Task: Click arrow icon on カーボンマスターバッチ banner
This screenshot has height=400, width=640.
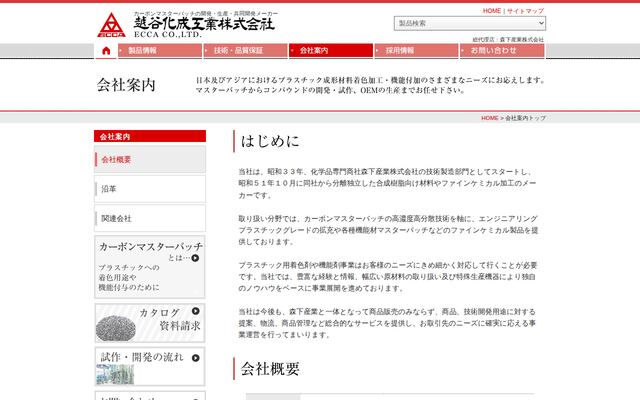Action: point(195,258)
